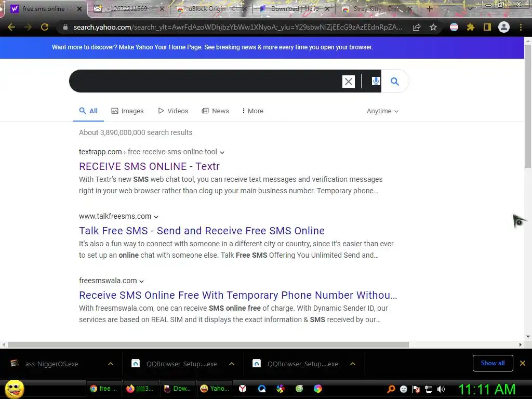
Task: Select the All results tab
Action: coord(88,111)
